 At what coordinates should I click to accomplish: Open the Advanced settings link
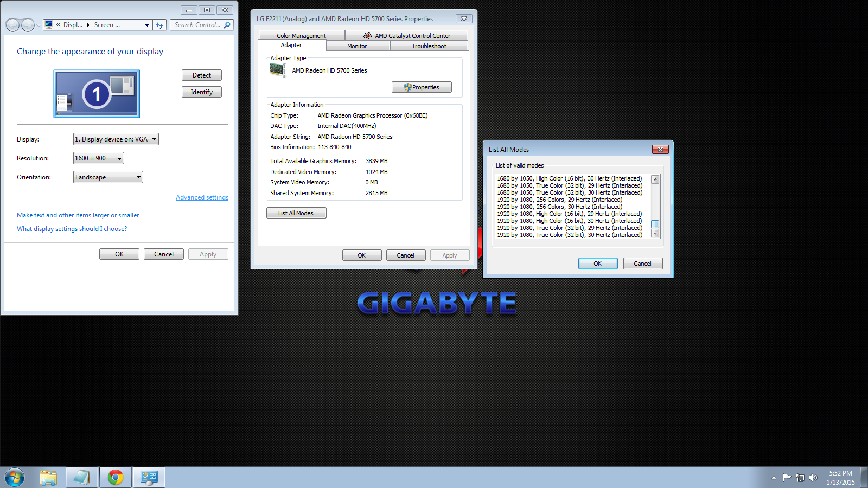pyautogui.click(x=202, y=197)
